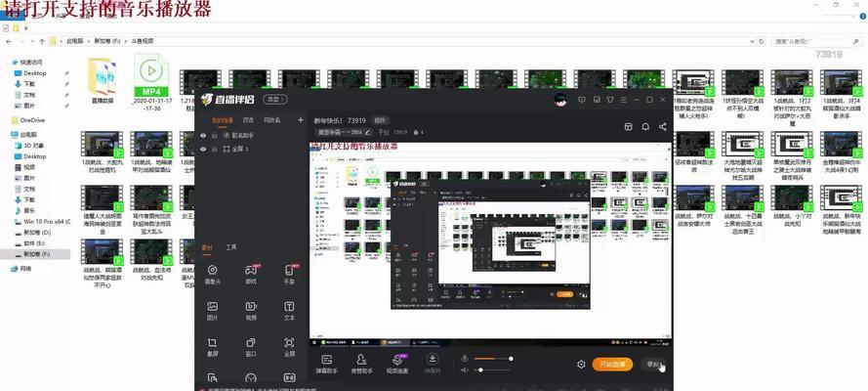This screenshot has height=391, width=868.
Task: Open the 视频连麦 video co-stream tool
Action: click(397, 364)
